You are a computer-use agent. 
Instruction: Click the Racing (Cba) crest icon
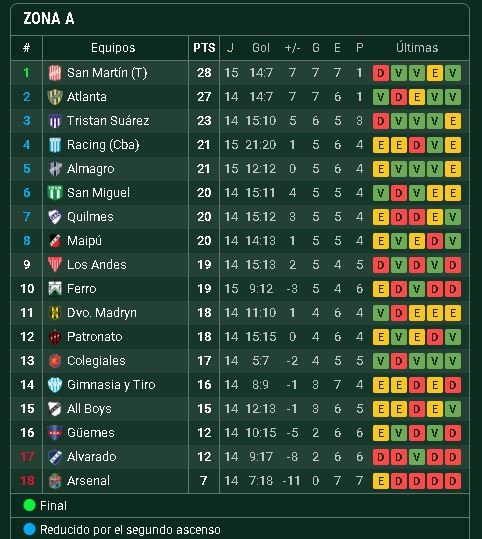(x=55, y=145)
